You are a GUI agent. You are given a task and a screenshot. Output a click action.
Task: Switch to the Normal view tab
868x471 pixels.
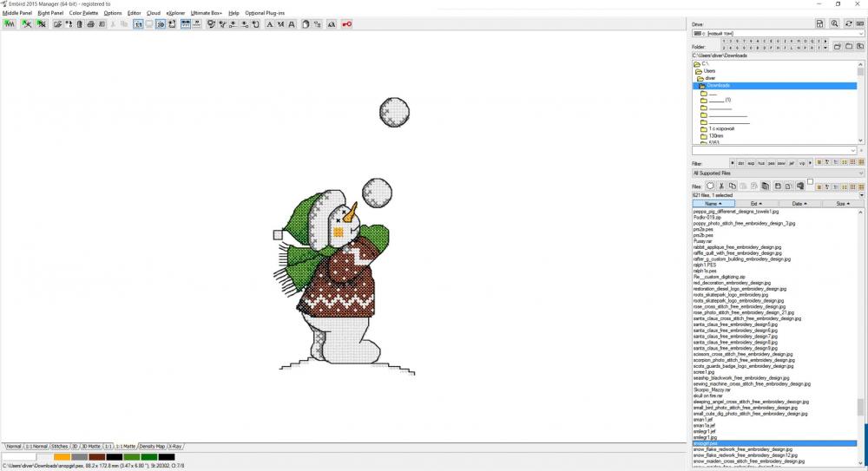13,446
